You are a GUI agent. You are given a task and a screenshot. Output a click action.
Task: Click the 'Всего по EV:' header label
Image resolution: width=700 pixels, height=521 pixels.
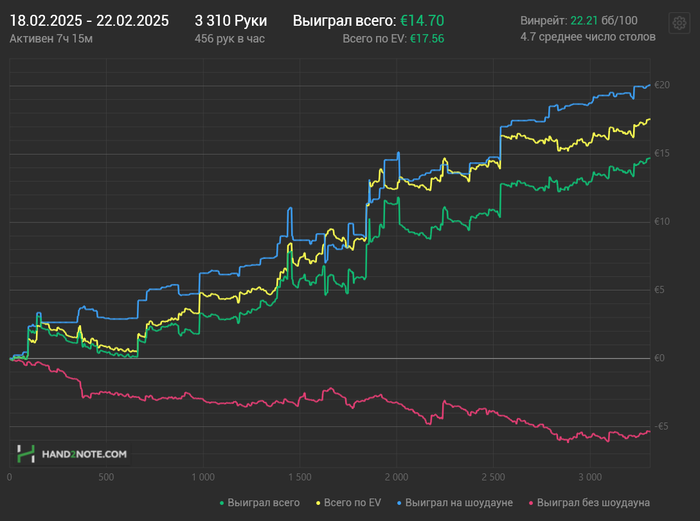(375, 39)
